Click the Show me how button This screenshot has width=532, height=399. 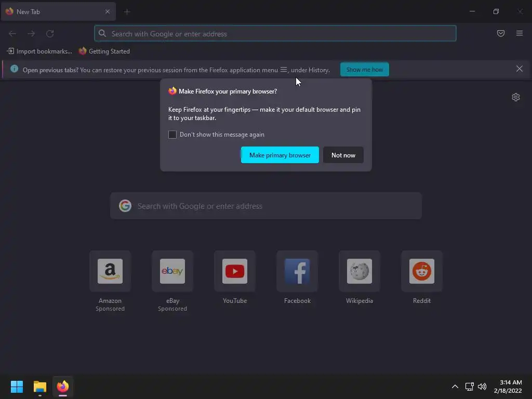point(364,70)
